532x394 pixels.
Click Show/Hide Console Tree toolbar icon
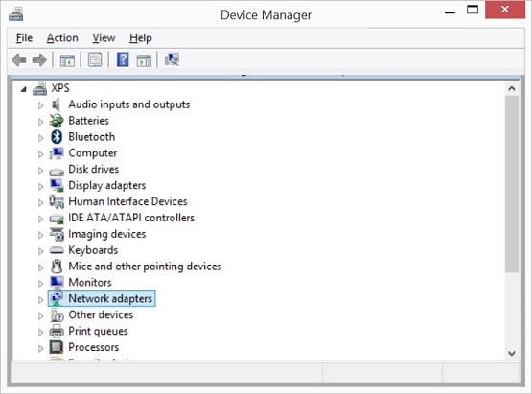tap(67, 60)
